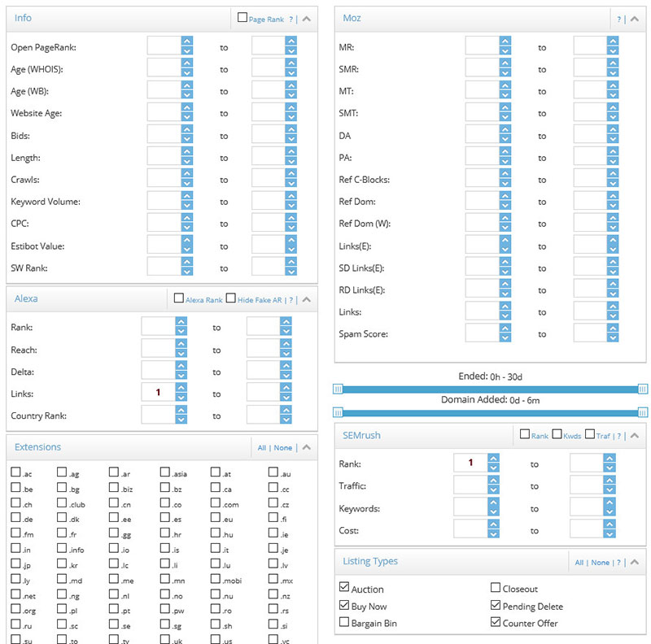Increase Spam Score maximum value

tap(613, 328)
